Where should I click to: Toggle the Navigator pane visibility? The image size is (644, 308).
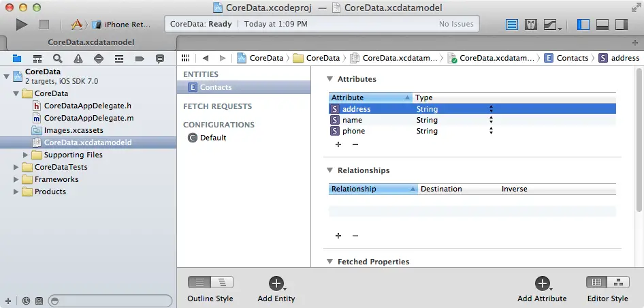[583, 25]
